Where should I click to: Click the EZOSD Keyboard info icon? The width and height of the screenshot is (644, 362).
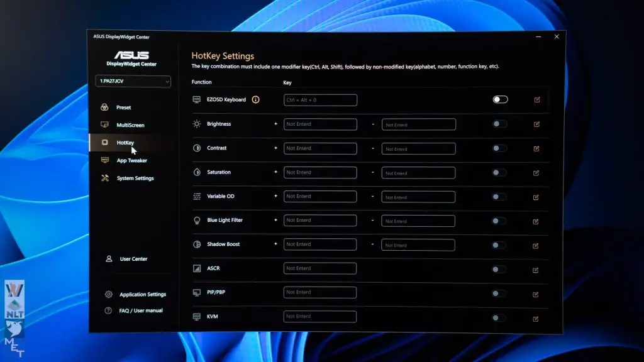point(255,100)
